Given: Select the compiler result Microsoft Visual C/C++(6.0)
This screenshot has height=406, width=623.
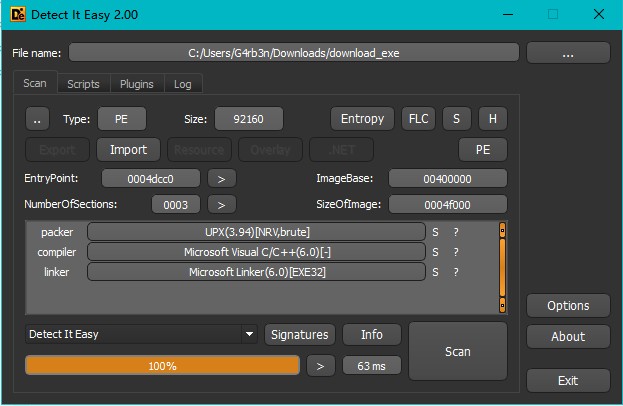Looking at the screenshot, I should tap(257, 252).
